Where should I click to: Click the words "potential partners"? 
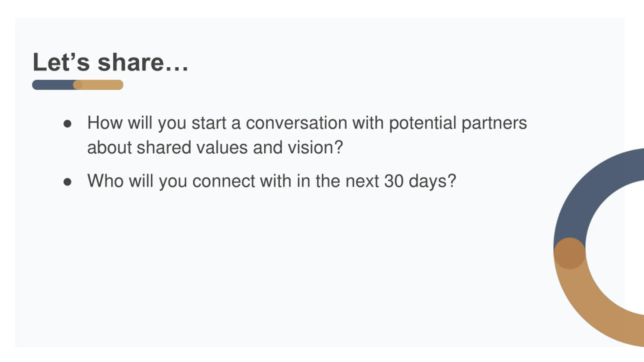tap(458, 123)
